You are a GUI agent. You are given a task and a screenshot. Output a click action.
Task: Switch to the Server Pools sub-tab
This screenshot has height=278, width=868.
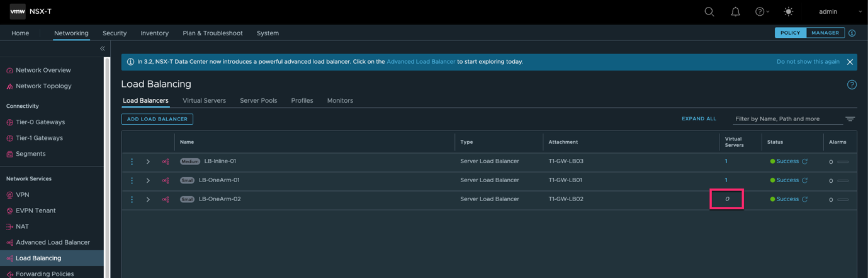click(x=258, y=100)
